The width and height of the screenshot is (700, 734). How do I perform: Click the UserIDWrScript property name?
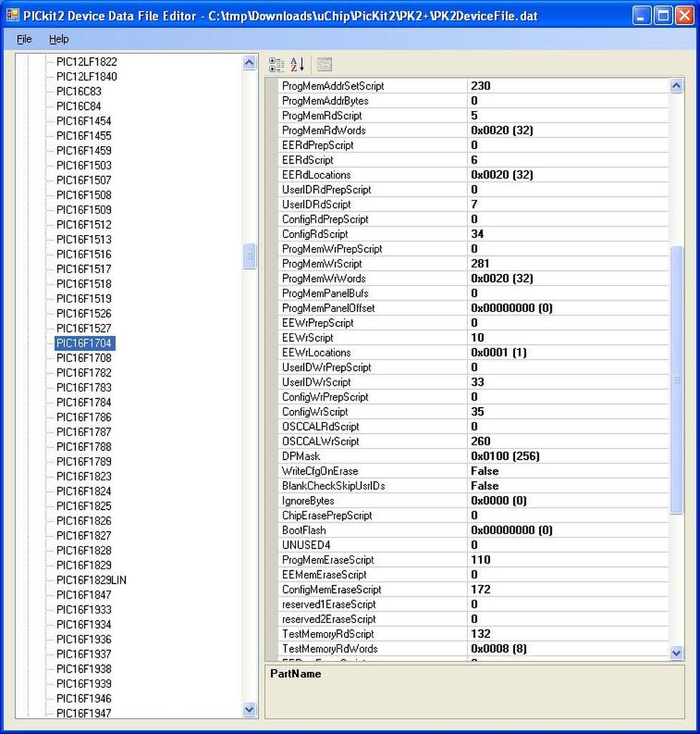click(x=316, y=382)
